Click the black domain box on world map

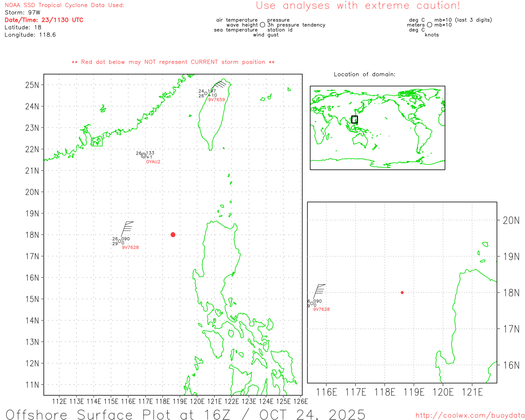[x=354, y=119]
